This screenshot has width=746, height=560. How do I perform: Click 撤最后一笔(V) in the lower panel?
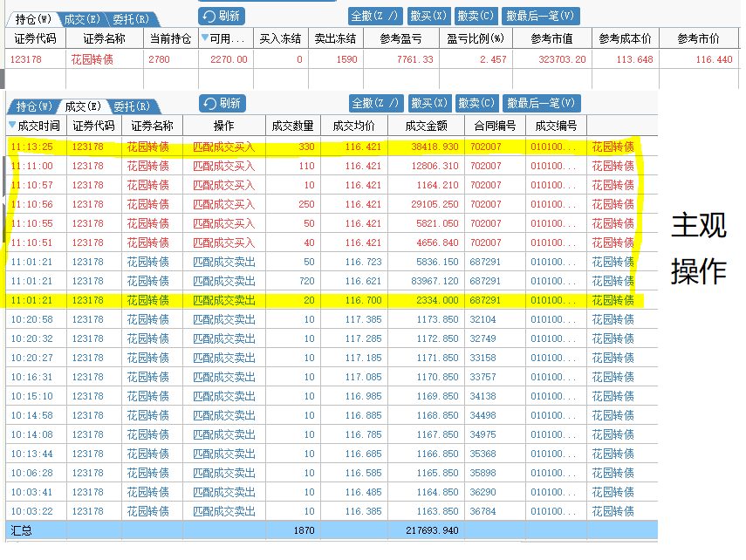pos(542,103)
